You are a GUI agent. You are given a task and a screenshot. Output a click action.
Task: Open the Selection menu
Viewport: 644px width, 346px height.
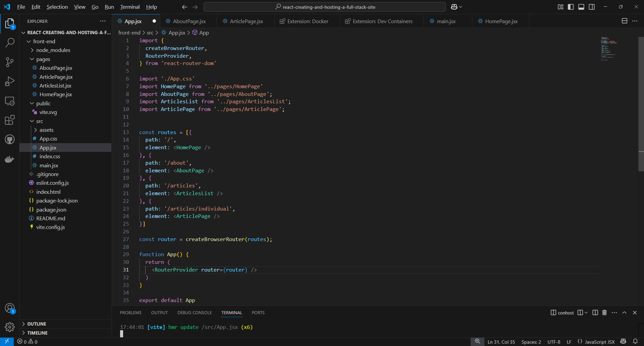click(57, 7)
